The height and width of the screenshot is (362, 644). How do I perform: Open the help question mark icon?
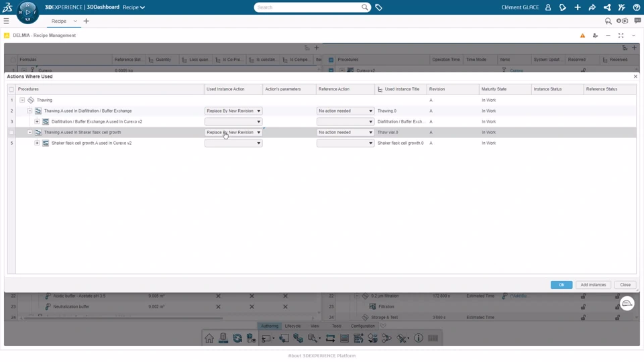click(637, 7)
